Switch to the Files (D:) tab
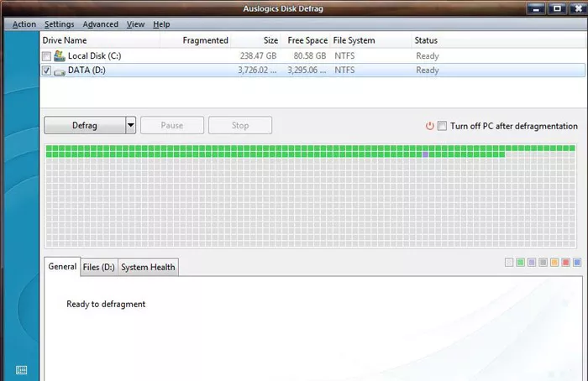The image size is (588, 381). click(x=99, y=267)
